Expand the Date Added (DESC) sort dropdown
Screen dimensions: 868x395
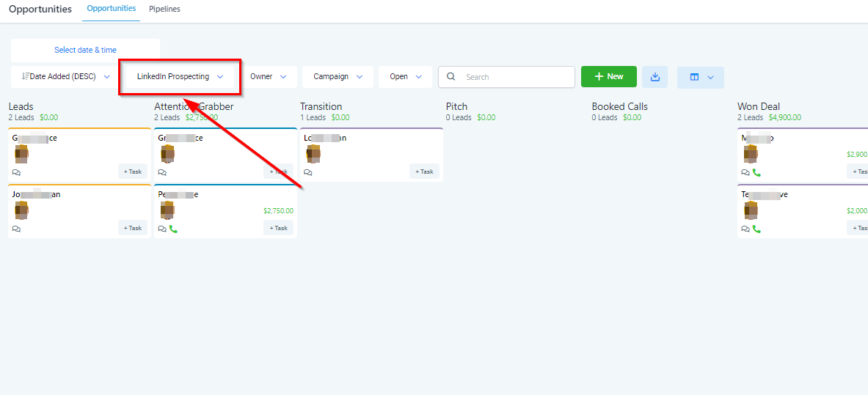click(66, 77)
